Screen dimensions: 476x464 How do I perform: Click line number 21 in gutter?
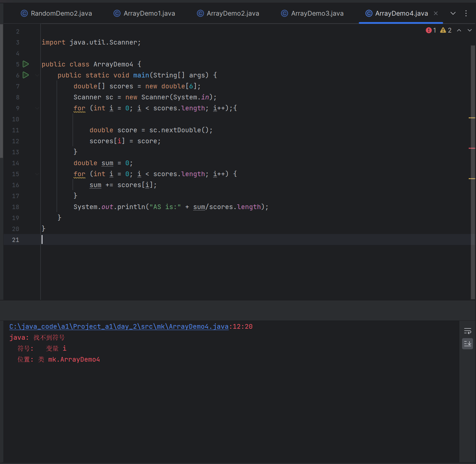[x=16, y=240]
